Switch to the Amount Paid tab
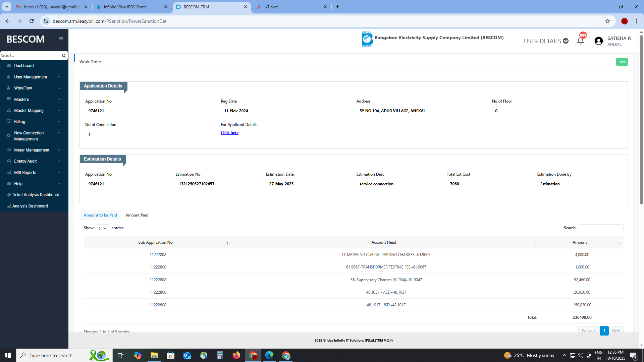The image size is (644, 362). click(137, 215)
